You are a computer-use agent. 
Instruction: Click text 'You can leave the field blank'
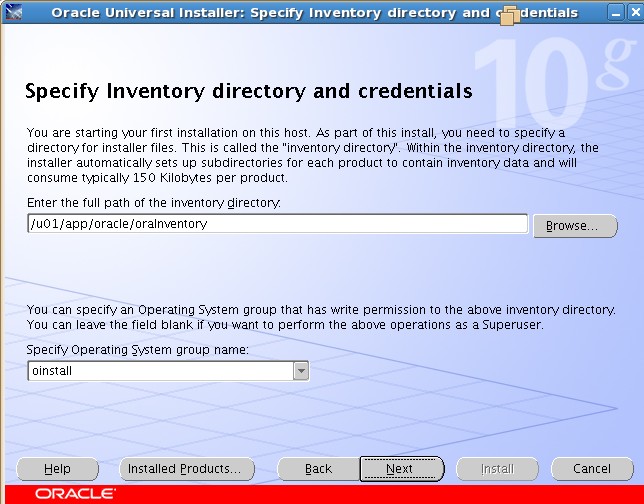(110, 325)
